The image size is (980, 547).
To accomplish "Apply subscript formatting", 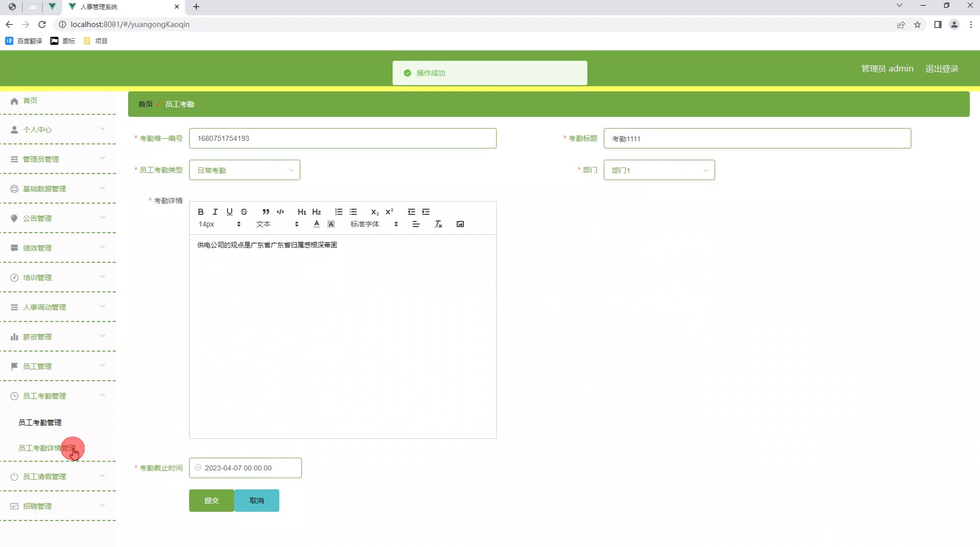I will tap(375, 212).
